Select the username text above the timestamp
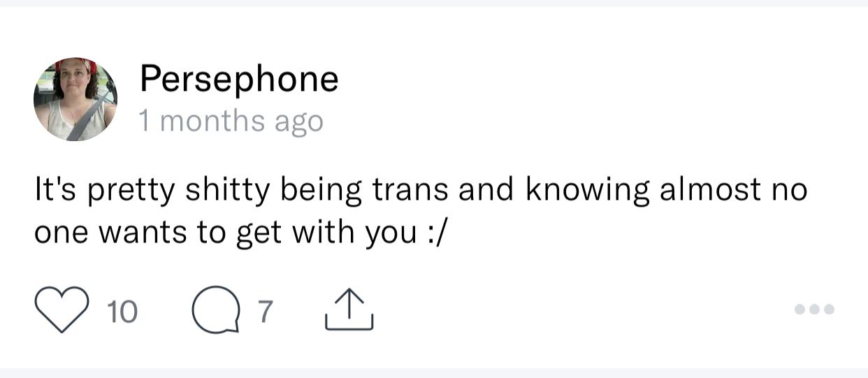This screenshot has width=868, height=378. pos(239,78)
